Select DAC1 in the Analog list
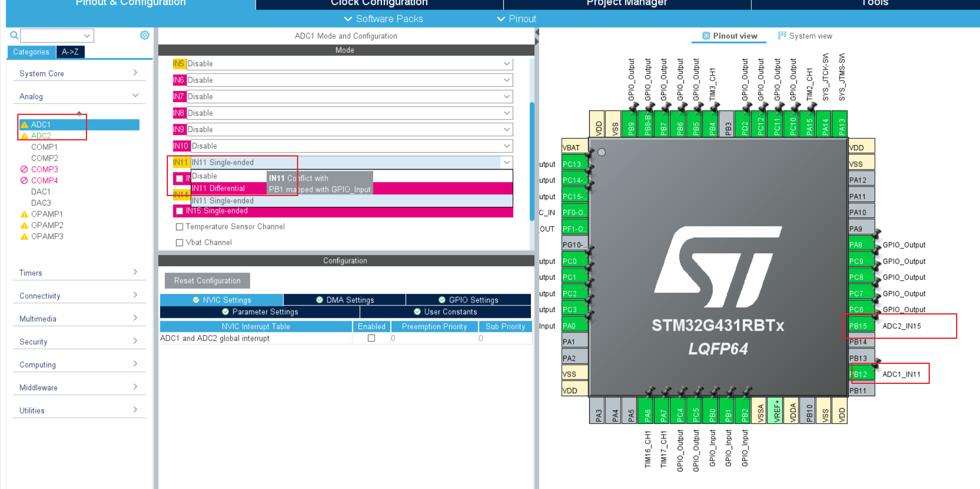The height and width of the screenshot is (489, 980). (x=41, y=192)
